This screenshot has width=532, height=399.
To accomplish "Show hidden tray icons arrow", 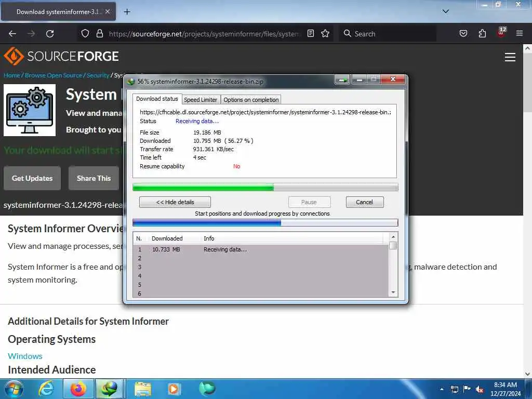I will [442, 389].
